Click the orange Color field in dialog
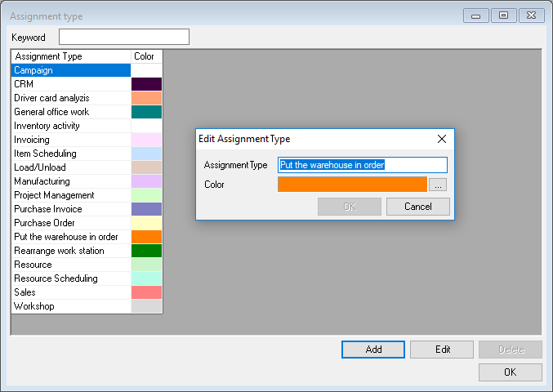The image size is (553, 392). tap(352, 185)
